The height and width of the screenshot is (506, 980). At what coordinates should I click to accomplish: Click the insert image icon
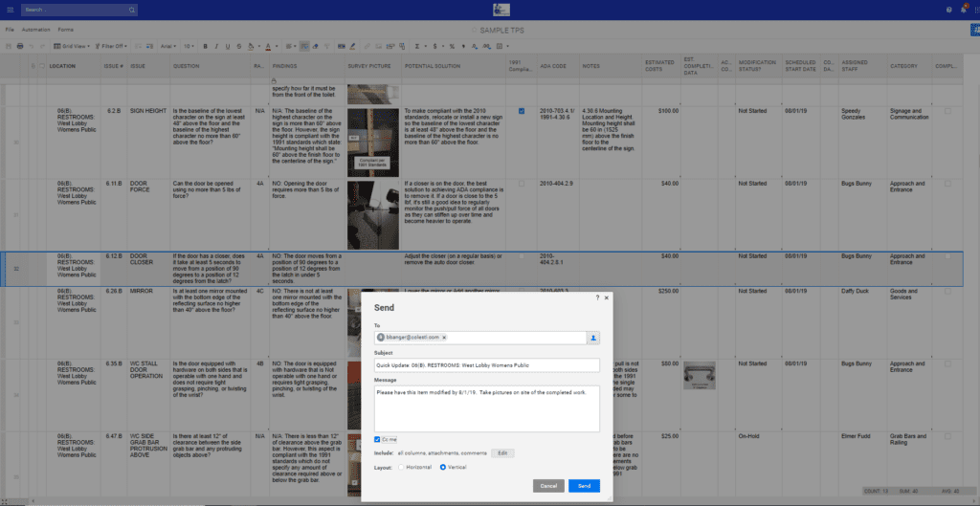[378, 46]
